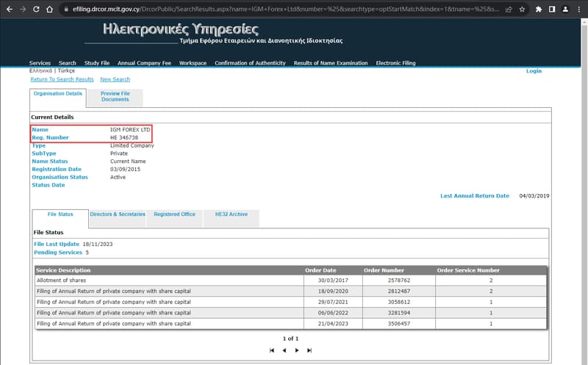The image size is (588, 365).
Task: Click the browser back arrow
Action: [x=10, y=9]
